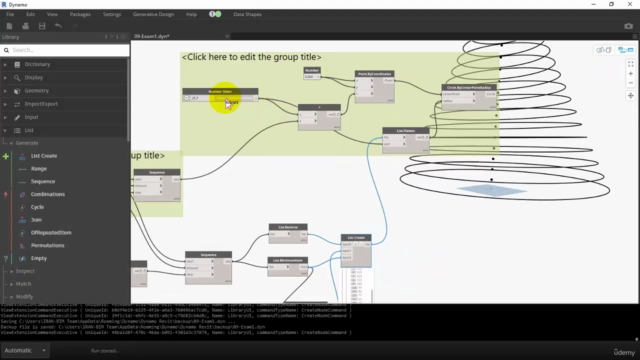
Task: Select Sequence in the Library list
Action: click(43, 182)
